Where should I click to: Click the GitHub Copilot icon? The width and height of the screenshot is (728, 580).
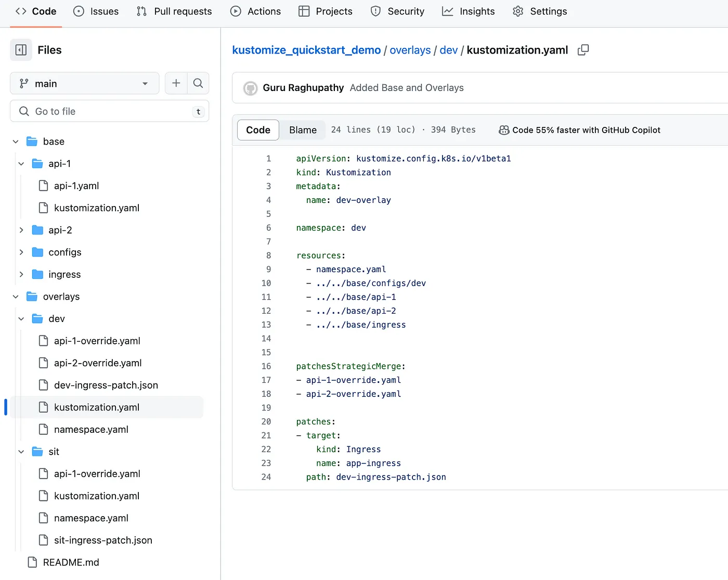(503, 130)
